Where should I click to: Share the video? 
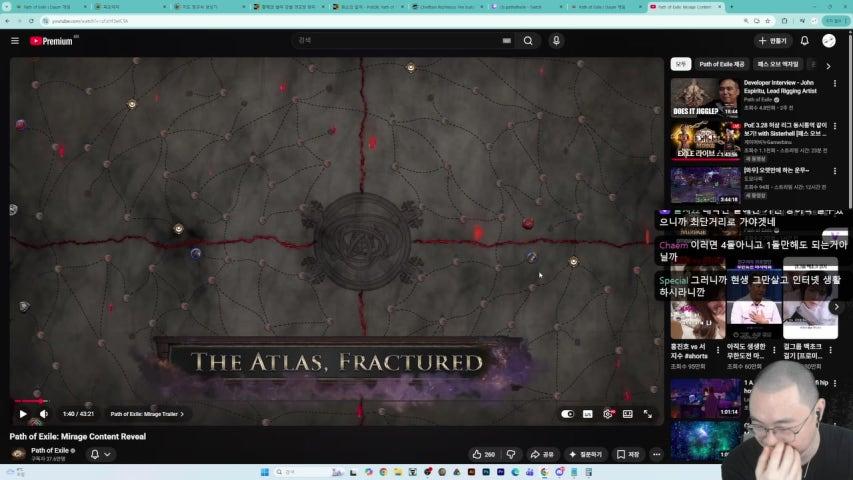[542, 454]
